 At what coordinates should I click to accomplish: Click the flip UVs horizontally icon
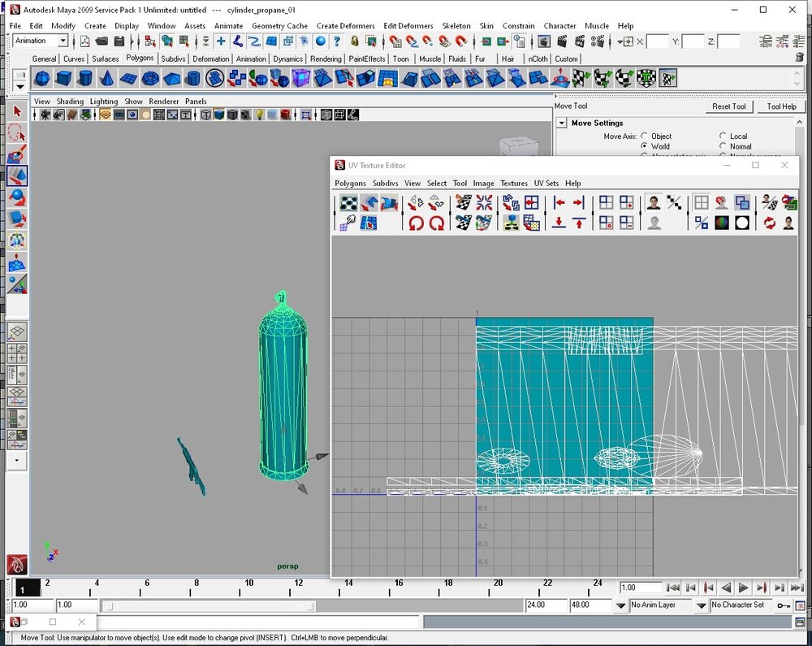click(x=416, y=202)
